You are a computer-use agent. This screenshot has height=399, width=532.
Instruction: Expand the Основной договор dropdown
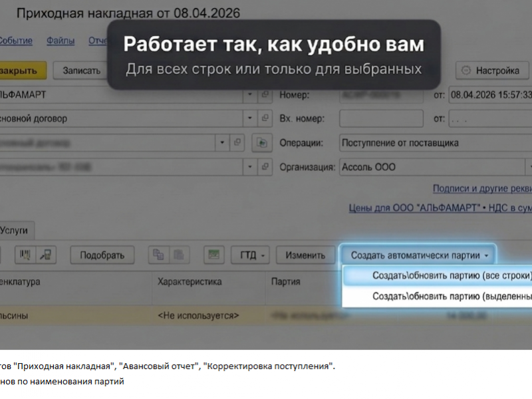[250, 118]
